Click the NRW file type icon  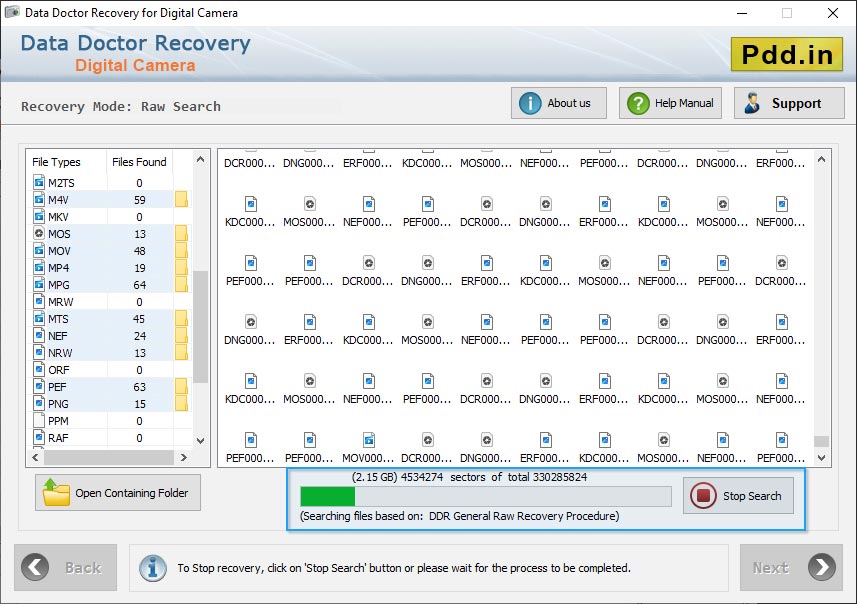click(x=39, y=352)
